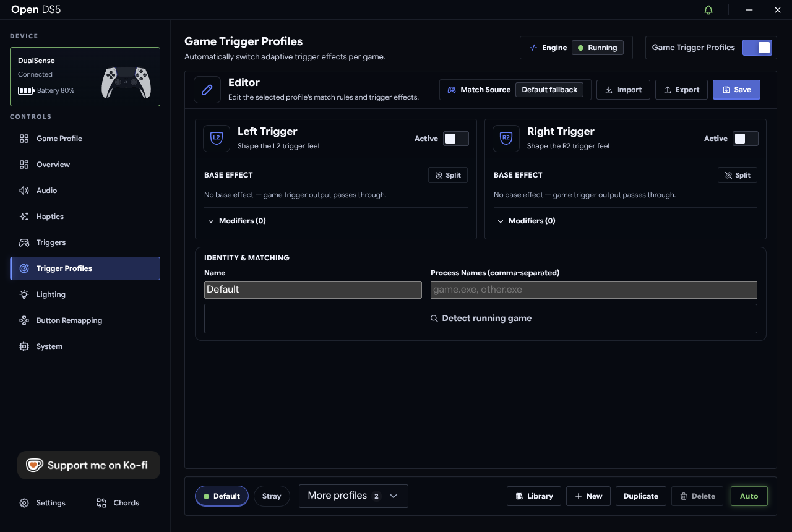This screenshot has height=532, width=792.
Task: Open the Chords page
Action: tap(118, 503)
